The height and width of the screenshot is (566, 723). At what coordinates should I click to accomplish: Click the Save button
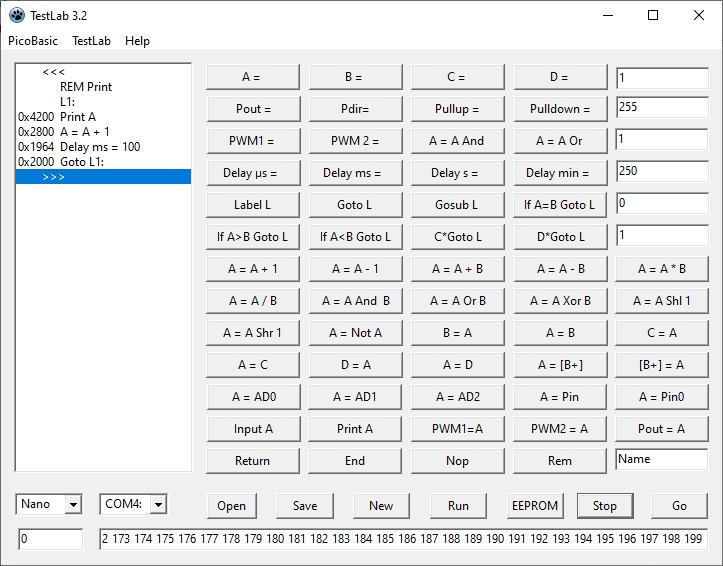click(x=305, y=505)
